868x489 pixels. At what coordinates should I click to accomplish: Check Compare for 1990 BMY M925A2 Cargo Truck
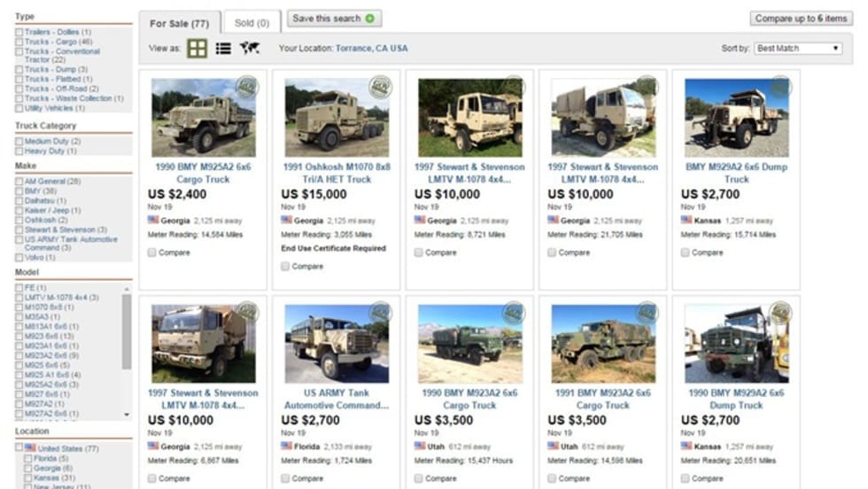point(151,252)
